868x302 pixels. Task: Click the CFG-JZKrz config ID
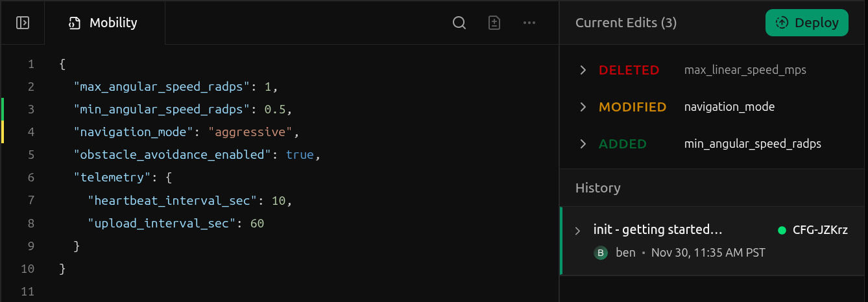pos(820,230)
